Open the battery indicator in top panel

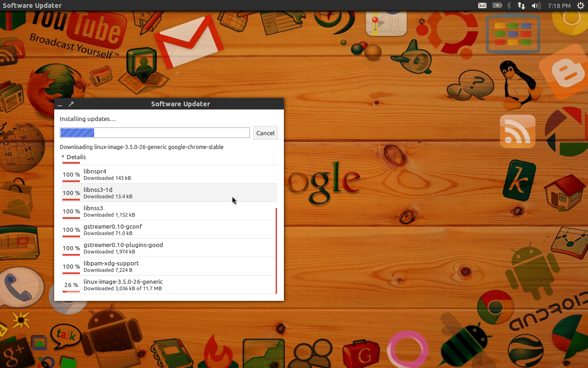(497, 6)
